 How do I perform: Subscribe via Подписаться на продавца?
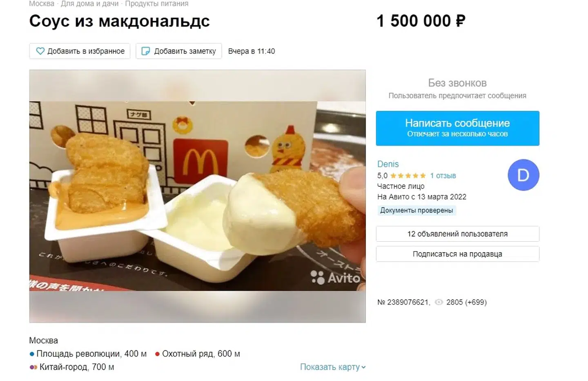pyautogui.click(x=457, y=254)
